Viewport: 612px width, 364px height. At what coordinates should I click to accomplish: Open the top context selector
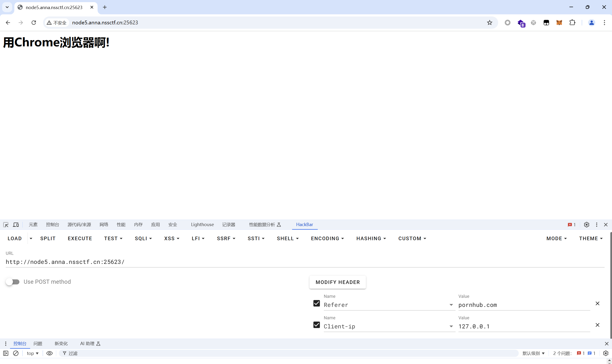pos(33,353)
